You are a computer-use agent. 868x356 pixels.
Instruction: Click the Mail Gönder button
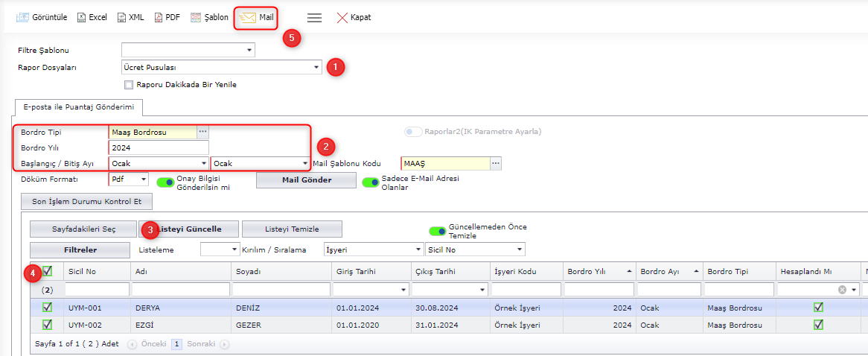coord(306,180)
